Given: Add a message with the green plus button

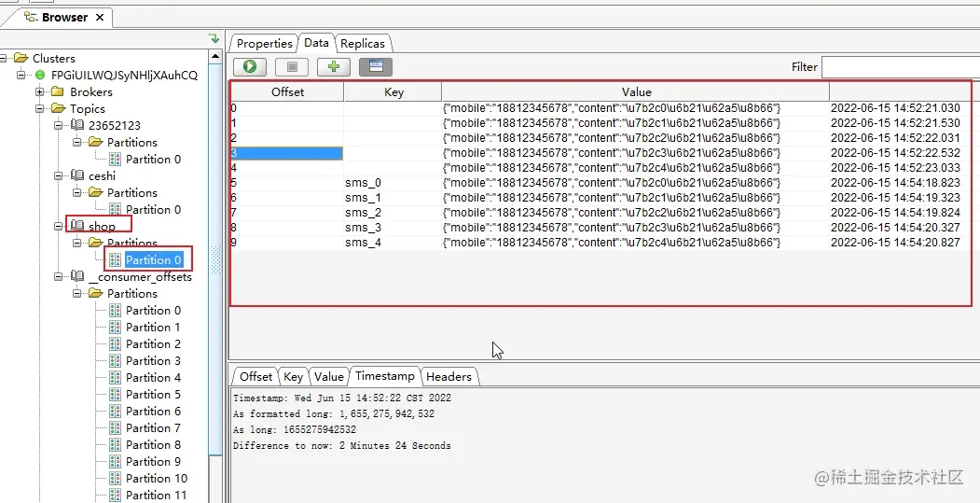Looking at the screenshot, I should click(333, 66).
